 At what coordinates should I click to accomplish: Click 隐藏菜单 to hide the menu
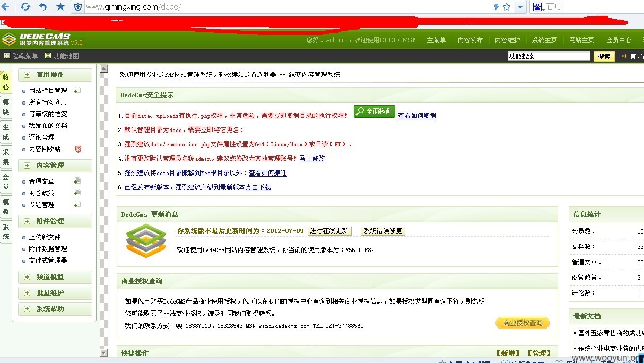[x=21, y=56]
